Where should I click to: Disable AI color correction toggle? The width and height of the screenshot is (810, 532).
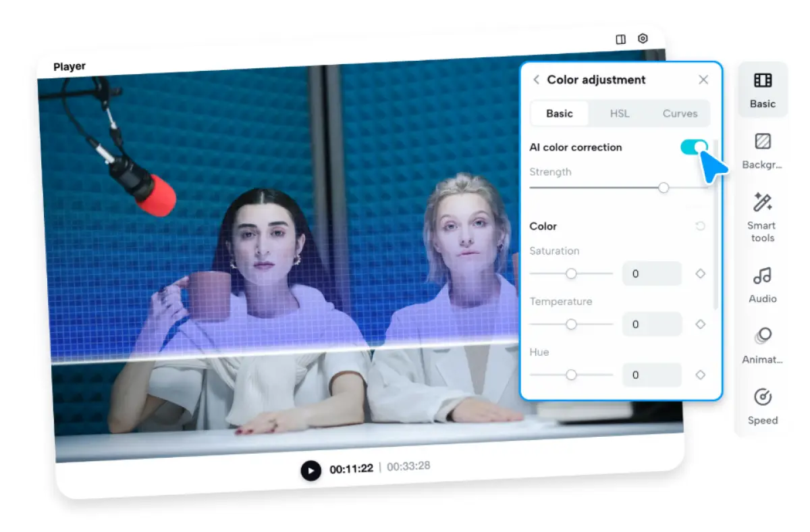(x=694, y=147)
